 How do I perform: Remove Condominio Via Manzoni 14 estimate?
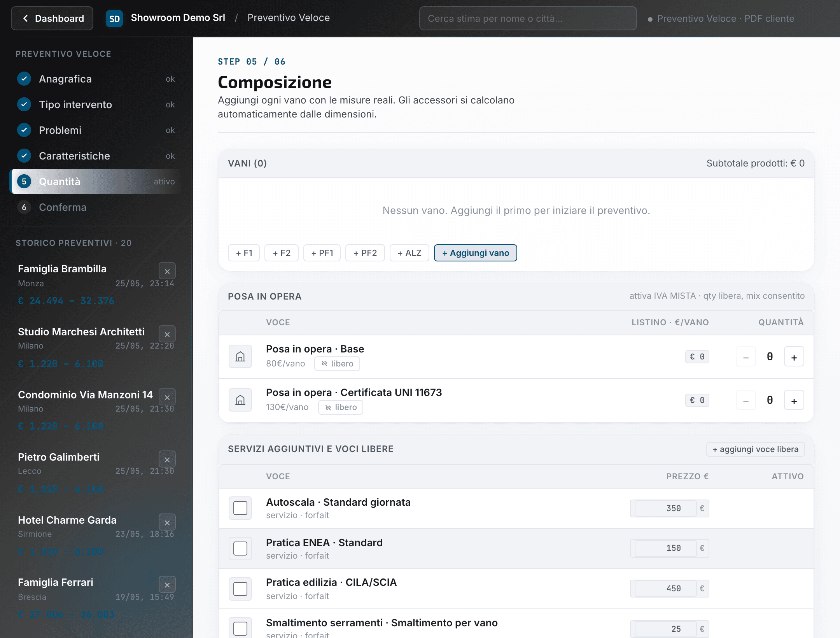click(x=167, y=397)
